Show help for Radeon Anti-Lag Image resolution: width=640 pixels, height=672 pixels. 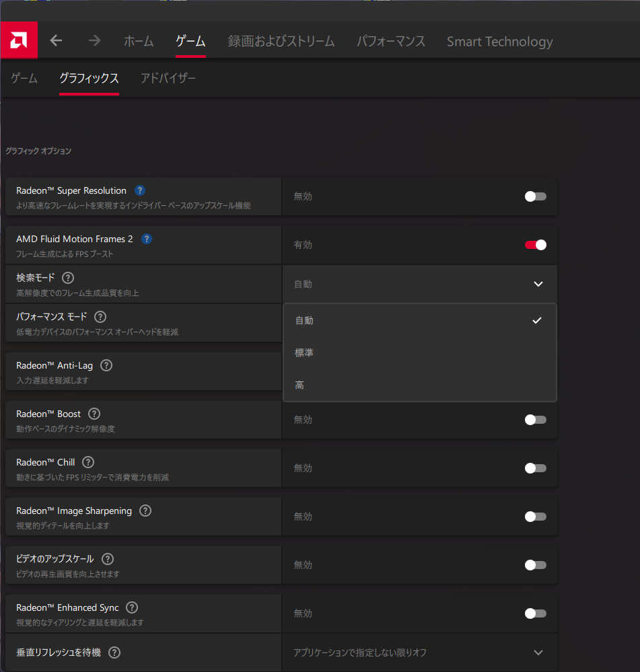106,365
